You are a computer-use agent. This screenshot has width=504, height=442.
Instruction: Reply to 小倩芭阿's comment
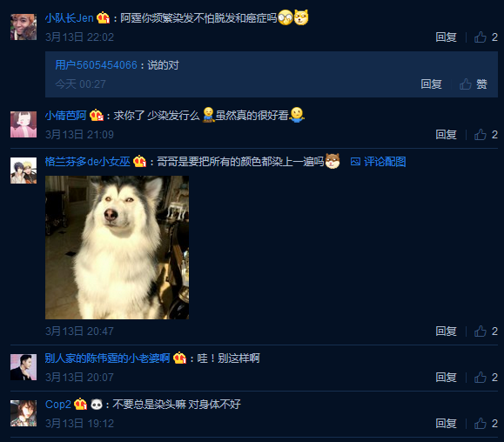446,135
